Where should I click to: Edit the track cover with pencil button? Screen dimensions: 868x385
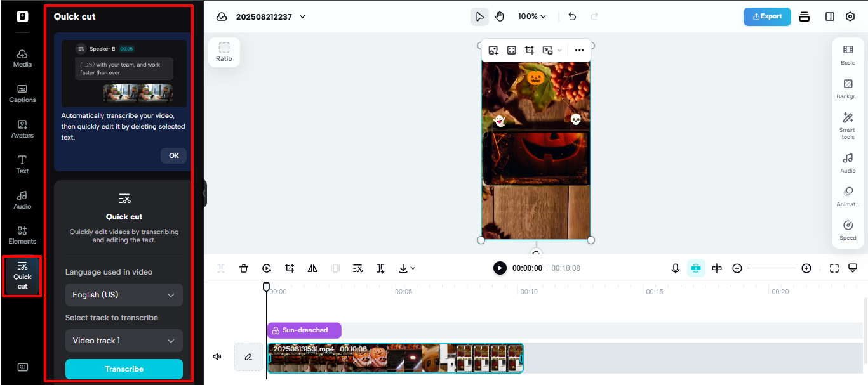coord(248,357)
